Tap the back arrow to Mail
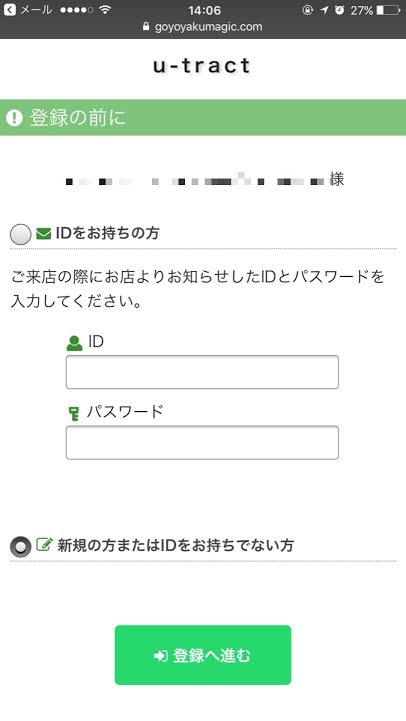406x721 pixels. (x=9, y=10)
